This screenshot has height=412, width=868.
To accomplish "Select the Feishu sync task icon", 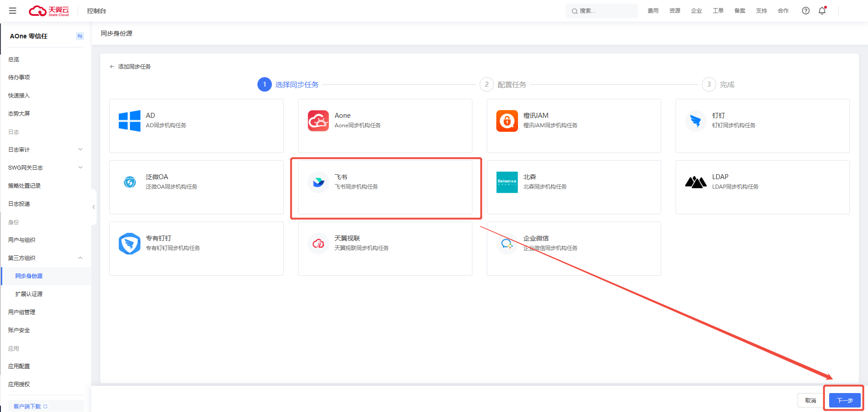I will pos(318,182).
